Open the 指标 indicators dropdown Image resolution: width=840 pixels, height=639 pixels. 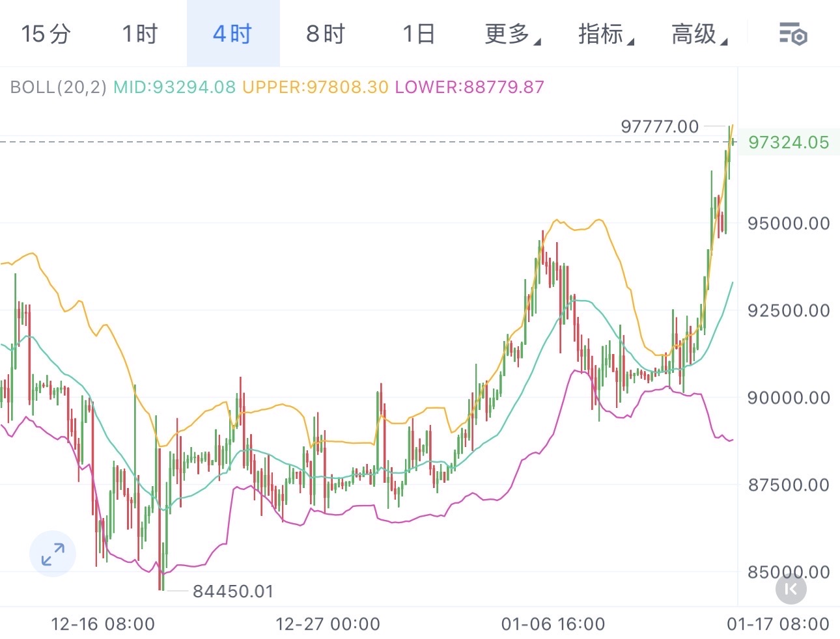click(x=606, y=34)
